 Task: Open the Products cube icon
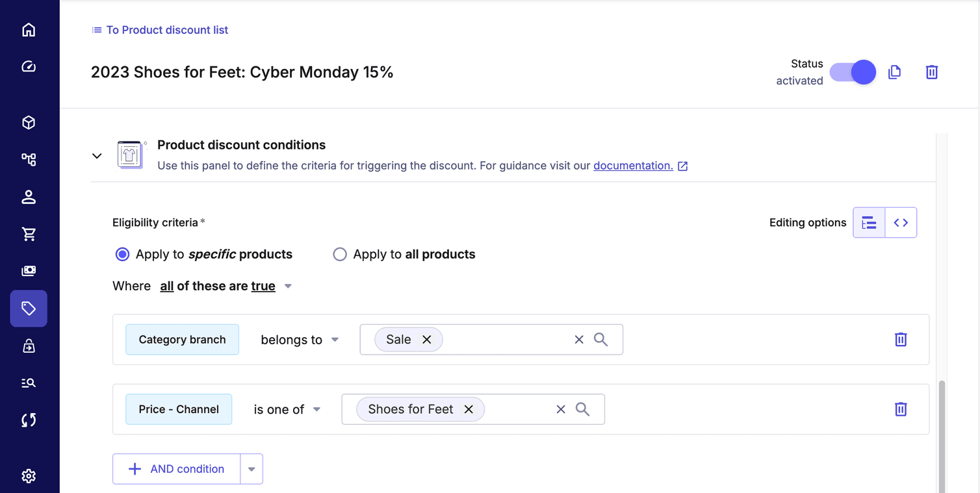click(29, 123)
